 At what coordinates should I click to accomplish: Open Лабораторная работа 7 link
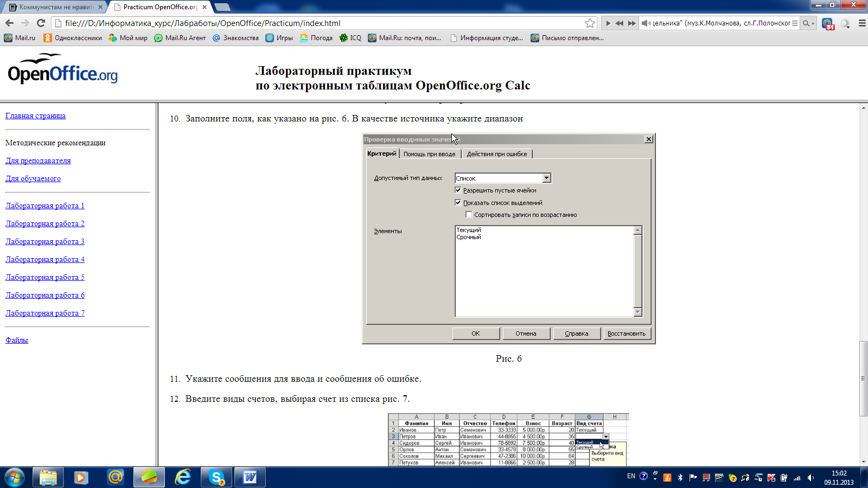(x=45, y=313)
